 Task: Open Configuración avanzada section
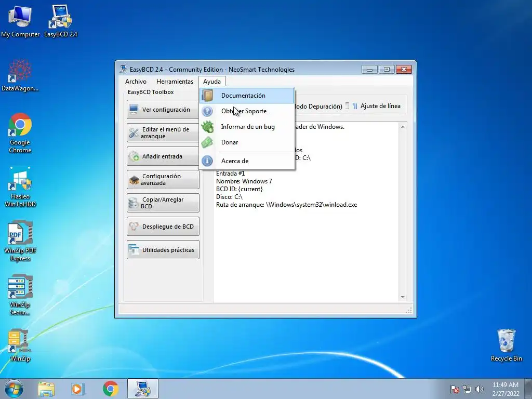pyautogui.click(x=163, y=179)
